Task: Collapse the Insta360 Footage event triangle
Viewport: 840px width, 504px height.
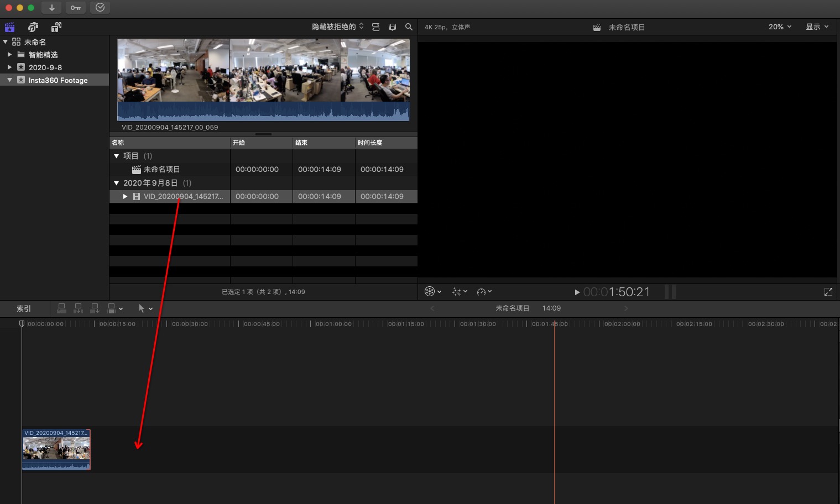Action: [x=9, y=80]
